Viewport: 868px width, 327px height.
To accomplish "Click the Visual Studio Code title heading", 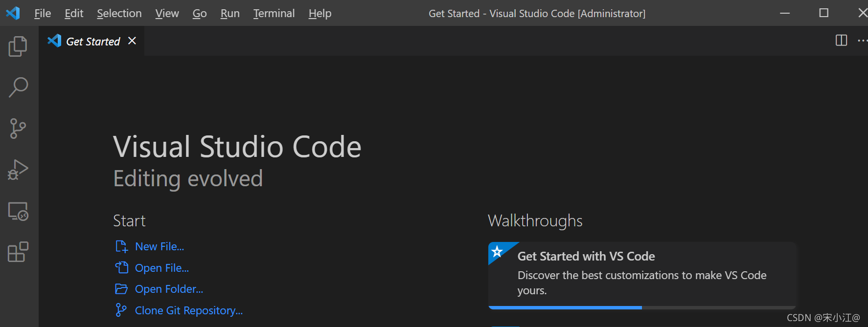I will pyautogui.click(x=237, y=147).
